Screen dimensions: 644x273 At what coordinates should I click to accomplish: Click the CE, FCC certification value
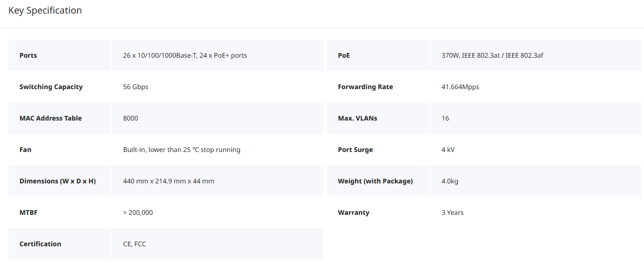pos(134,244)
